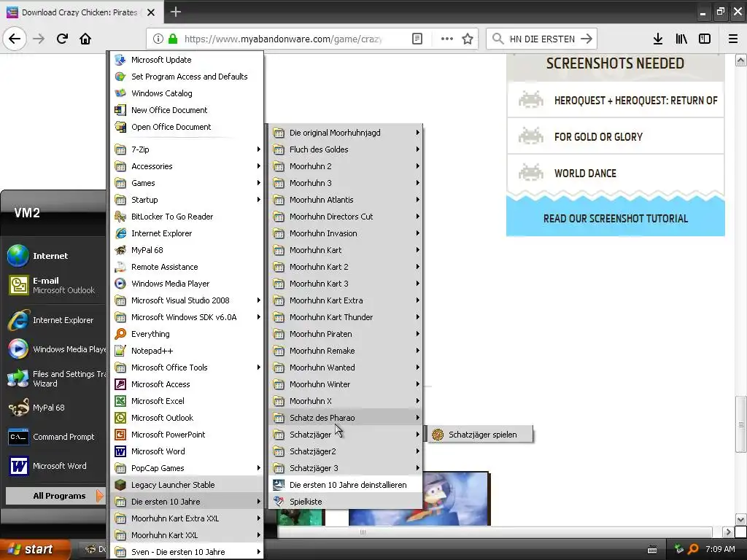747x560 pixels.
Task: Close the Crazy Chicken Pirates tab
Action: click(151, 12)
